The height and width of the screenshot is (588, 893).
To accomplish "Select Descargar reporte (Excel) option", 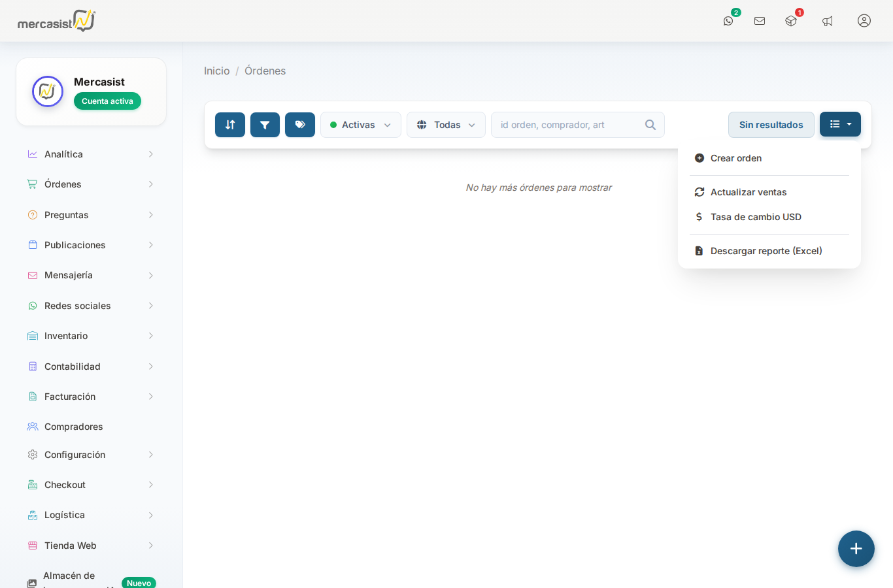I will [x=766, y=251].
